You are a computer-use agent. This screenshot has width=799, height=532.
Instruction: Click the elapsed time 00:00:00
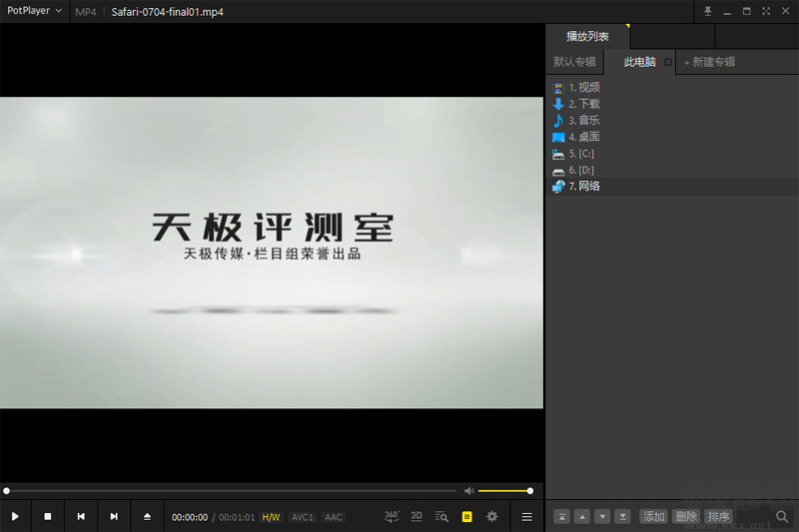click(x=190, y=517)
